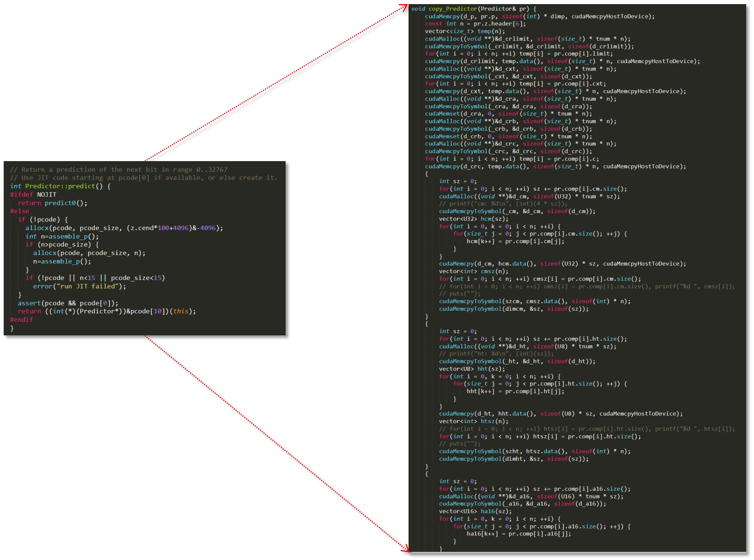Click the 'int n=assemble_p();' line
This screenshot has width=754, height=560.
[x=62, y=237]
